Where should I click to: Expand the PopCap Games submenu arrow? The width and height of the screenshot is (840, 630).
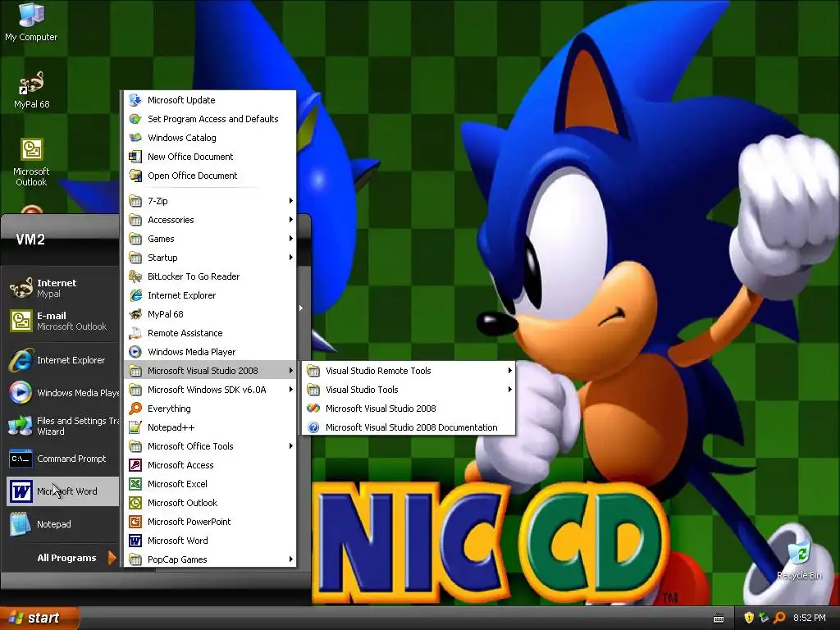(x=291, y=559)
